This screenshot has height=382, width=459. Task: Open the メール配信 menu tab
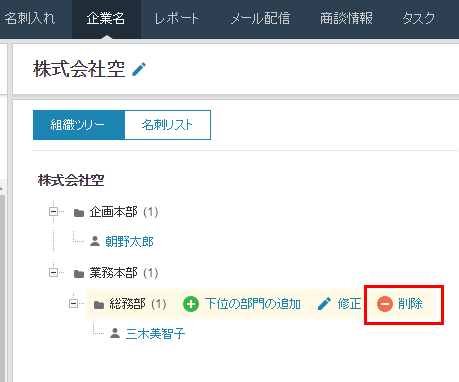pos(260,19)
